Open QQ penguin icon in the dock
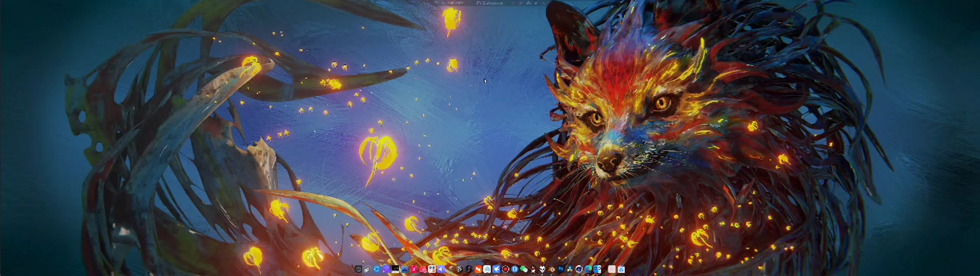The width and height of the screenshot is (980, 276). [533, 269]
